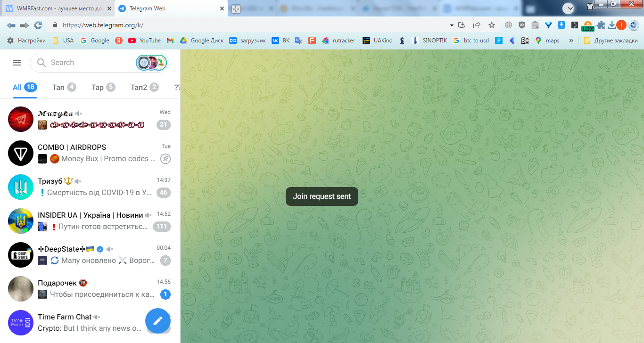Open the Telegram hamburger menu
Viewport: 644px width, 343px height.
[17, 63]
